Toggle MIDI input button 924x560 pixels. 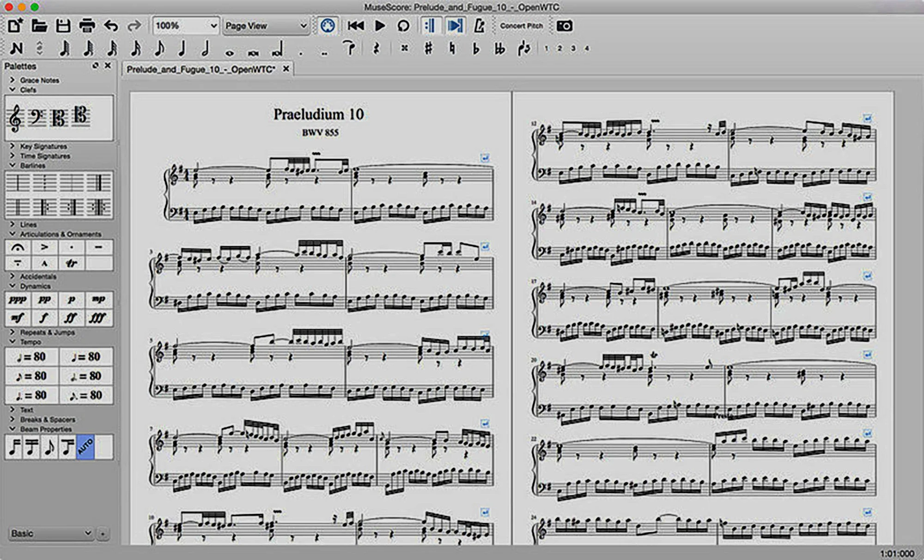(327, 26)
